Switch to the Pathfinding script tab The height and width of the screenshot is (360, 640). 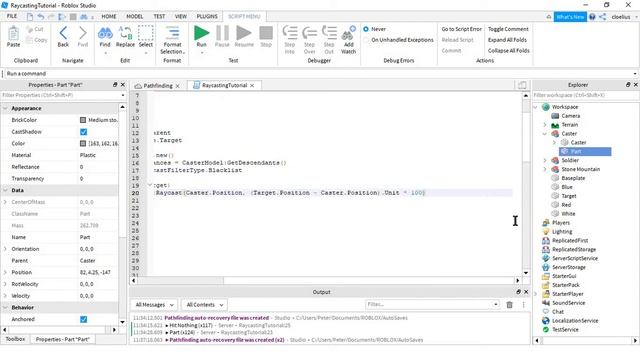pyautogui.click(x=158, y=86)
